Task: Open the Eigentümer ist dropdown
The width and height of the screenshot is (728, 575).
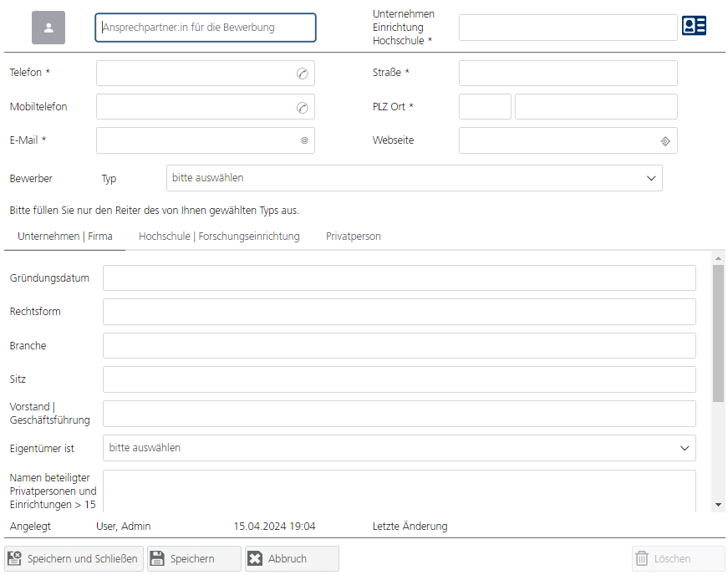Action: (x=400, y=448)
